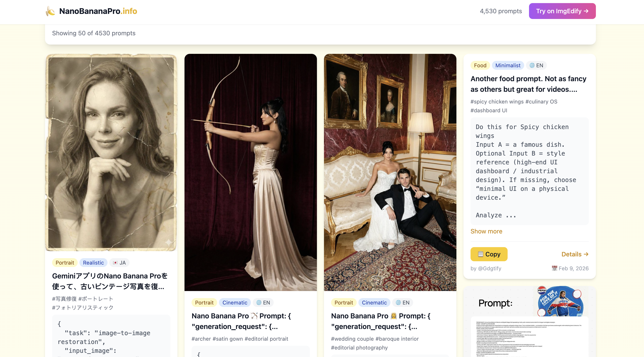Viewport: 644px width, 357px height.
Task: Click the Portrait tag on wedding couple card
Action: pos(343,303)
